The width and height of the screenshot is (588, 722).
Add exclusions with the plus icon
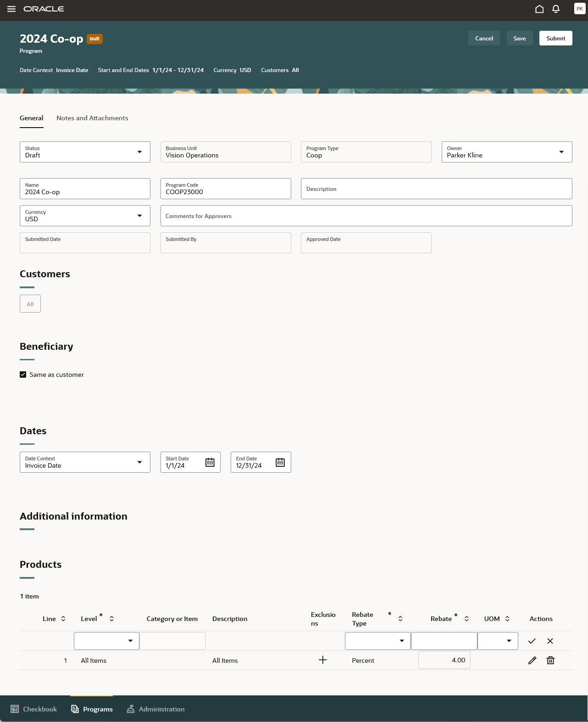(x=323, y=660)
